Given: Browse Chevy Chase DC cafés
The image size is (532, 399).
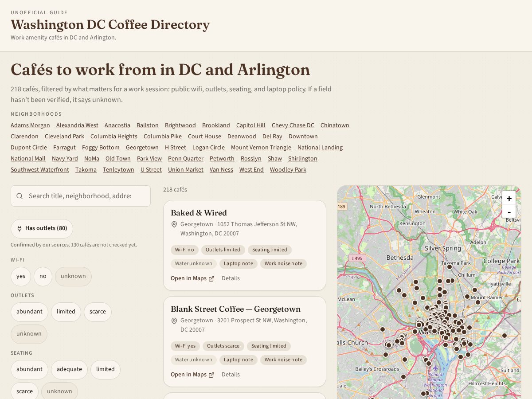Looking at the screenshot, I should tap(293, 125).
